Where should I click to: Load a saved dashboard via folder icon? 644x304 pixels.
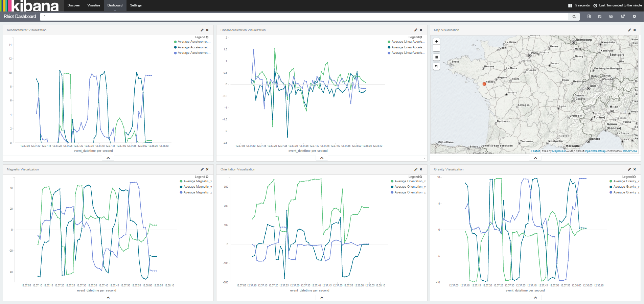pos(611,17)
